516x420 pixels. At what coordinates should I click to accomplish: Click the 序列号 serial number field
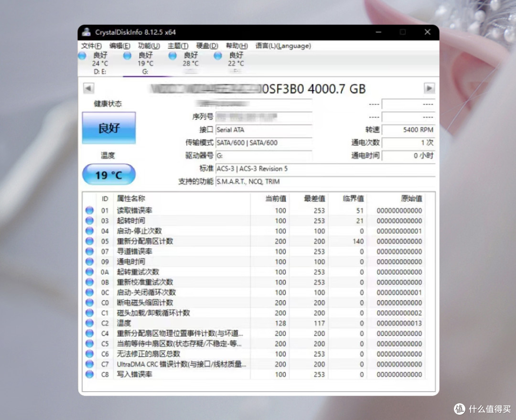pos(264,116)
